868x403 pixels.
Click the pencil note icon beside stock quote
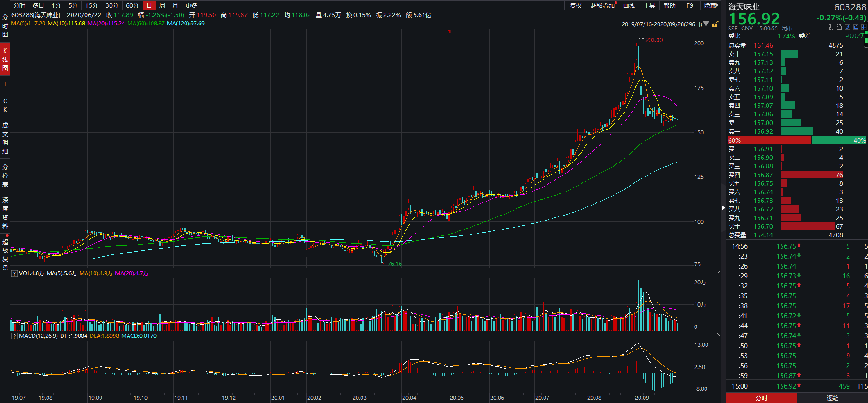click(848, 27)
